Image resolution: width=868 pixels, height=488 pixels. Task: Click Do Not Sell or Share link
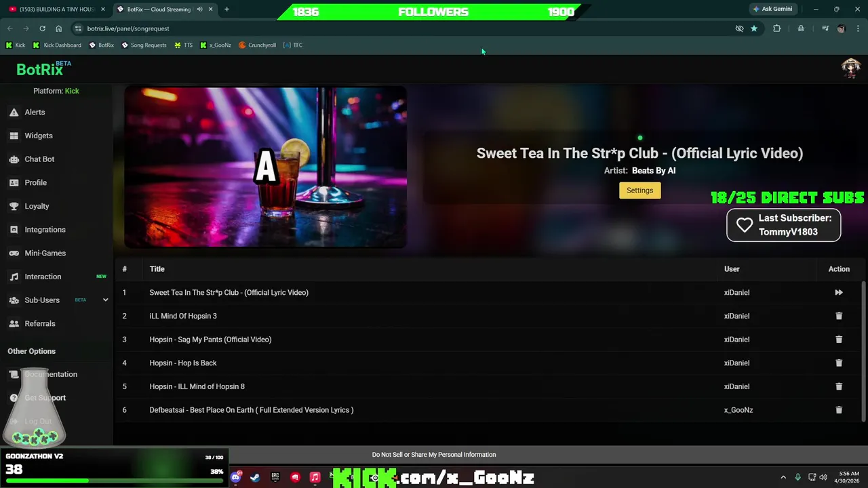point(434,455)
